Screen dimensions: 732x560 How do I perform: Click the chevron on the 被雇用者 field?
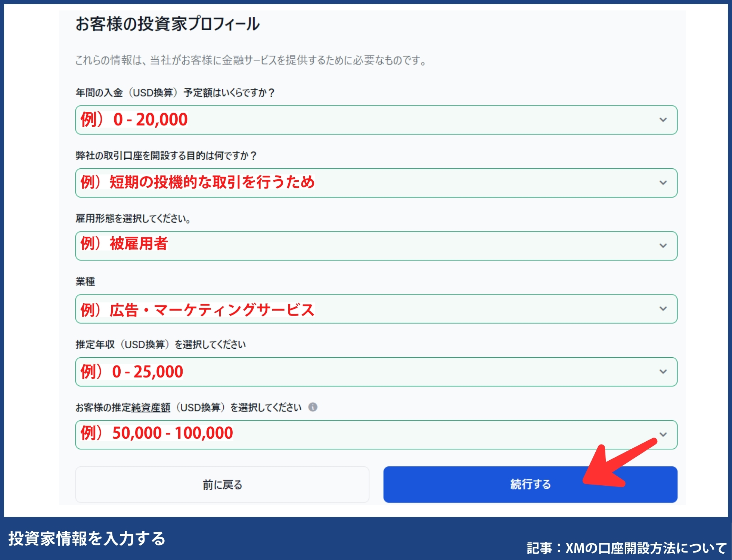(x=663, y=246)
